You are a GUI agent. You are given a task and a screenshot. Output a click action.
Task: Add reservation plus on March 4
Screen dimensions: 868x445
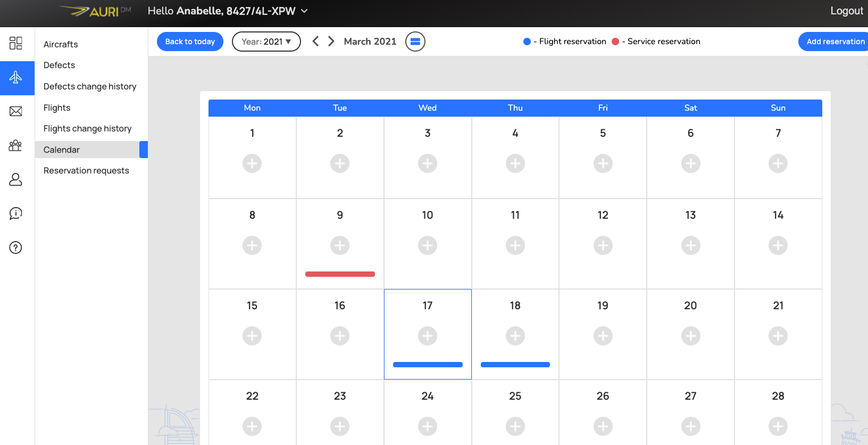(515, 163)
